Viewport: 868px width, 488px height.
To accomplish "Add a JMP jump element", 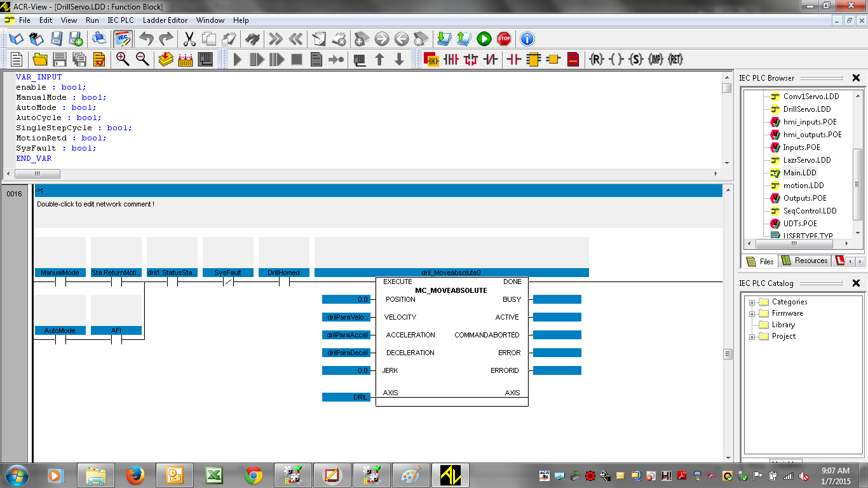I will point(656,60).
